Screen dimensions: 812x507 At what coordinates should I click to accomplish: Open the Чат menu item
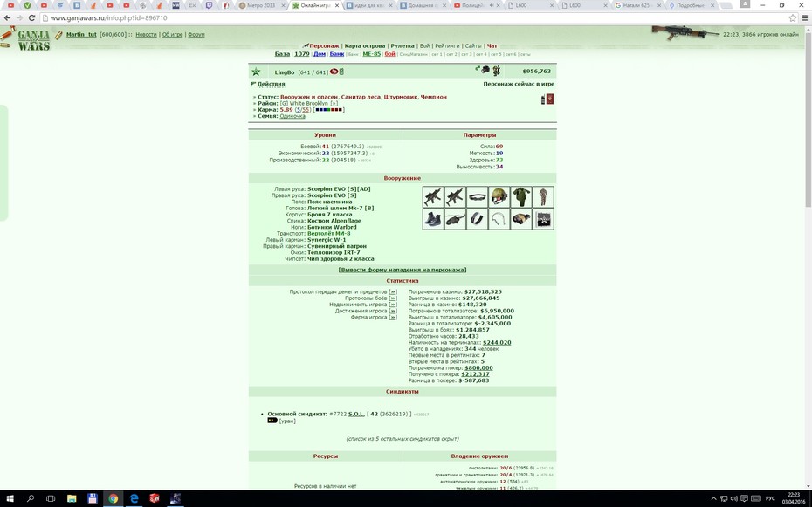pos(492,45)
